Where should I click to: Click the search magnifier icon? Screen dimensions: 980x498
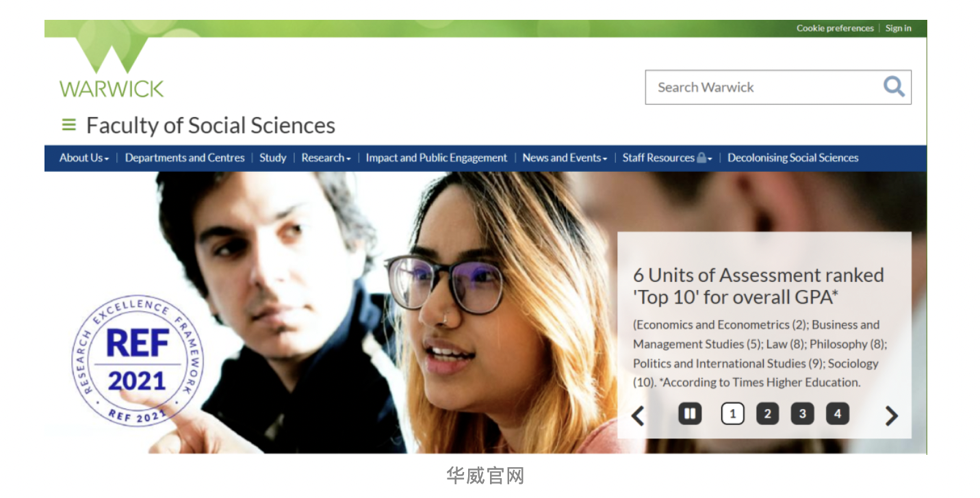click(893, 87)
